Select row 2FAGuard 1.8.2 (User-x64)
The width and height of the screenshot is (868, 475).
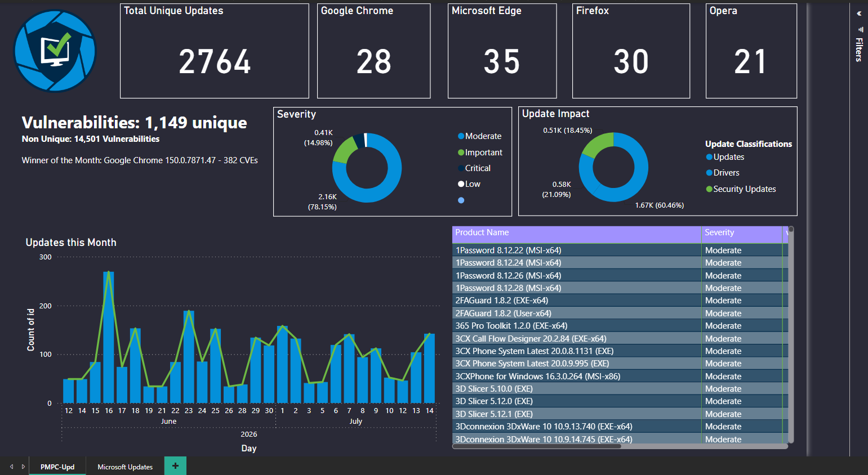pyautogui.click(x=620, y=313)
